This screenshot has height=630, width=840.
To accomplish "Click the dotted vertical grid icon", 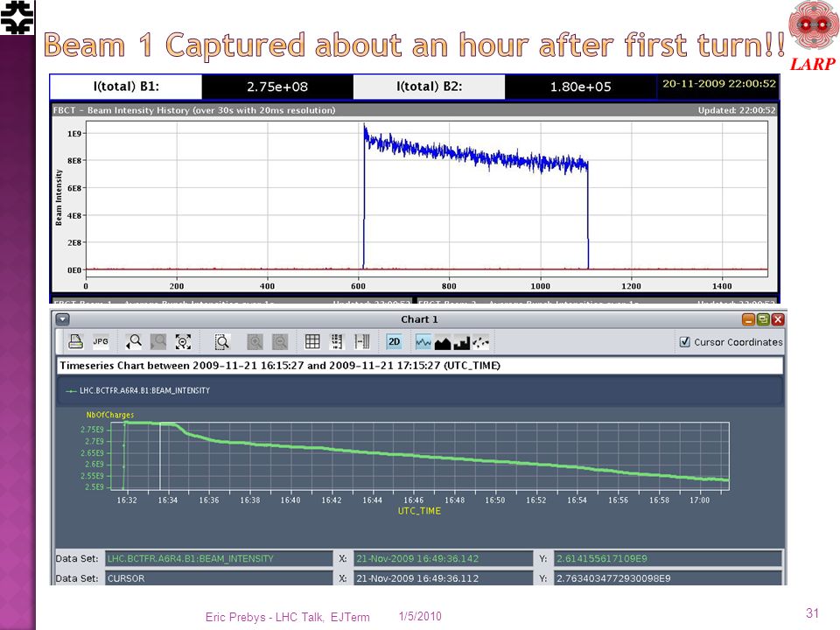I will coord(337,342).
